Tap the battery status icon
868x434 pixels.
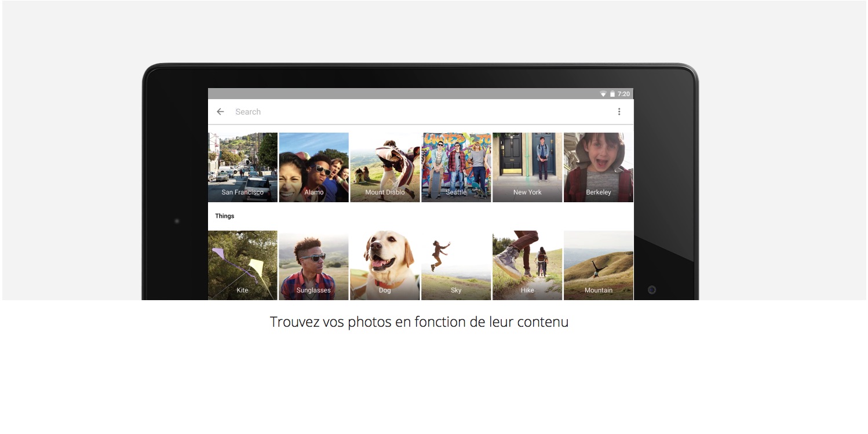pyautogui.click(x=612, y=94)
